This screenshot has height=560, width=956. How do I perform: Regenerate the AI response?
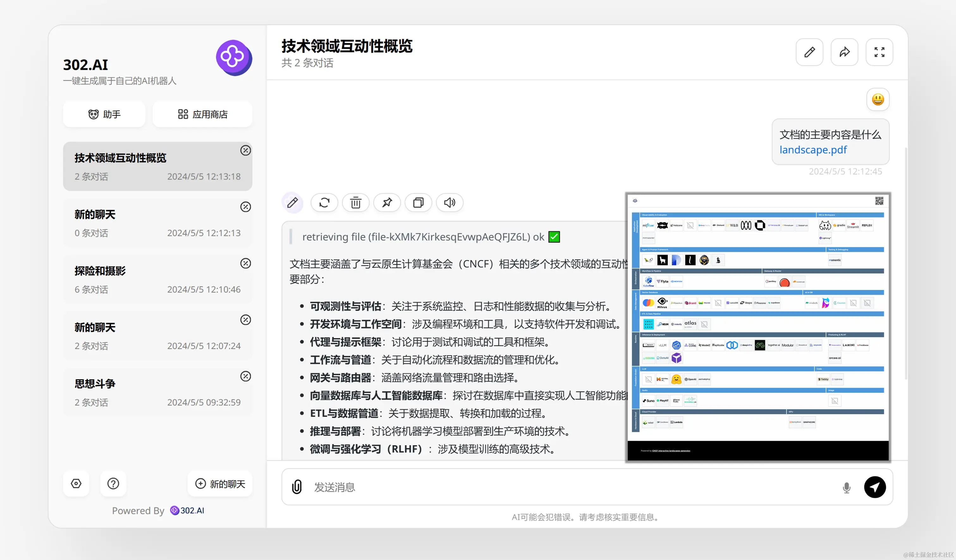point(324,203)
